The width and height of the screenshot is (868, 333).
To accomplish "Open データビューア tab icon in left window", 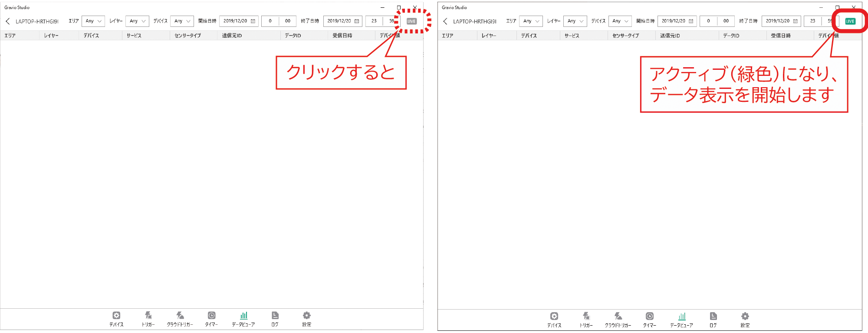I will tap(243, 315).
